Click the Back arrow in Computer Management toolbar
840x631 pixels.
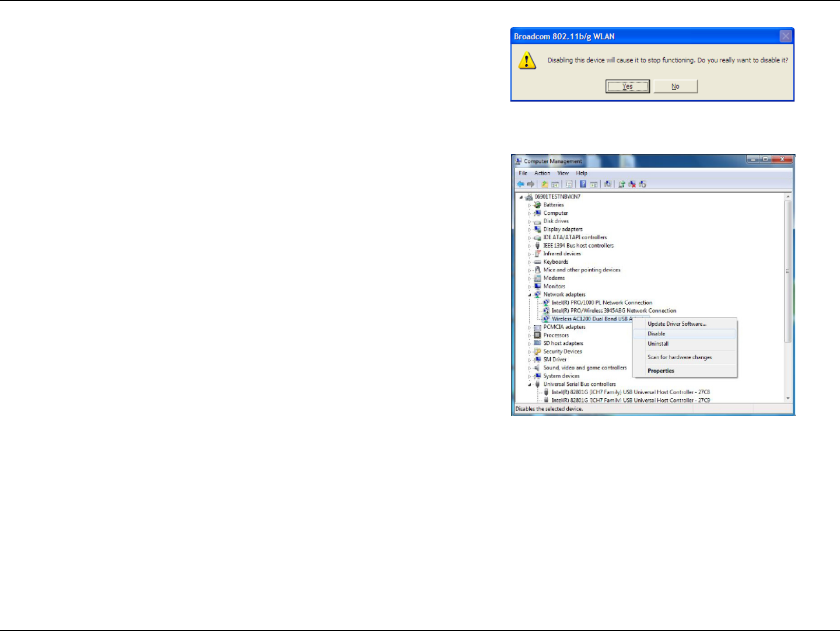(520, 184)
